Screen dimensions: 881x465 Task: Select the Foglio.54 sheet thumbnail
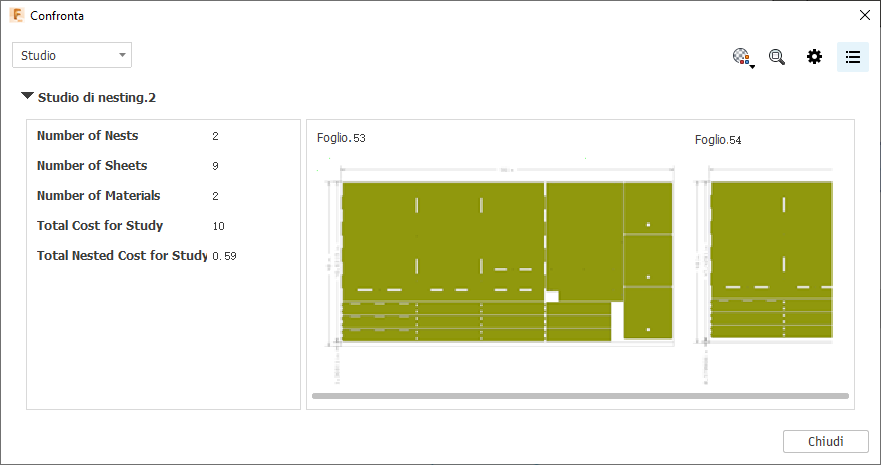[770, 260]
